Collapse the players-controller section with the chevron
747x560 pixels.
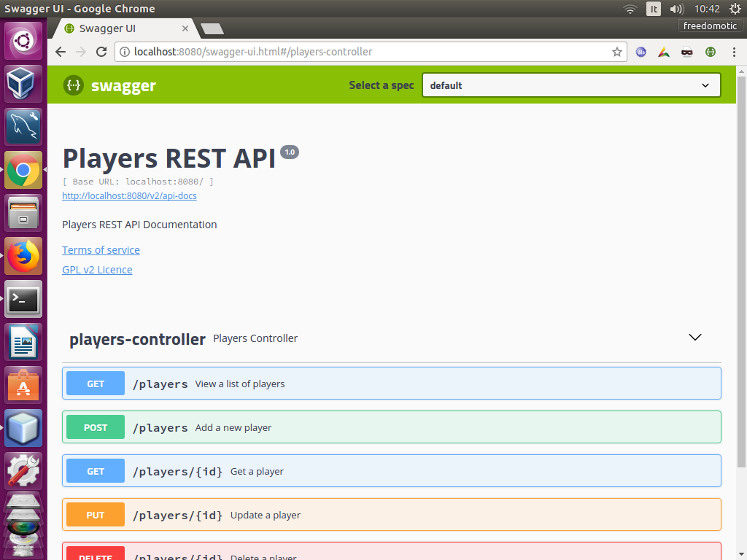coord(695,337)
